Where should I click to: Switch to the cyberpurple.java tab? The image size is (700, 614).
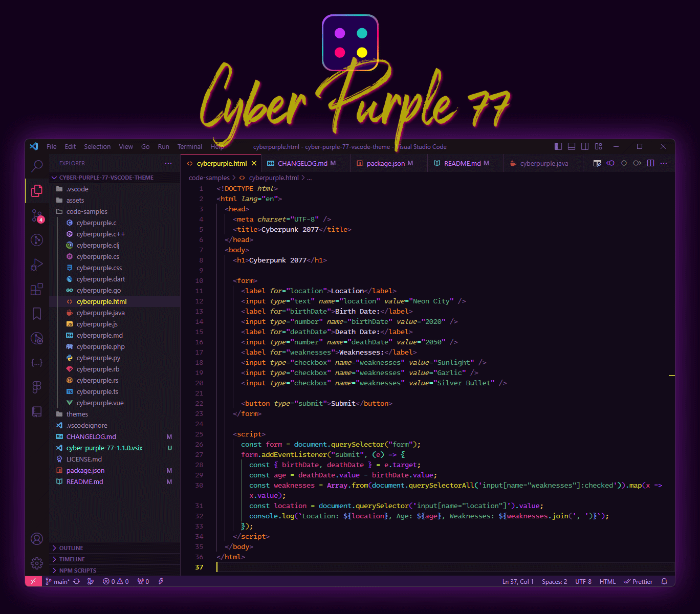pos(544,164)
